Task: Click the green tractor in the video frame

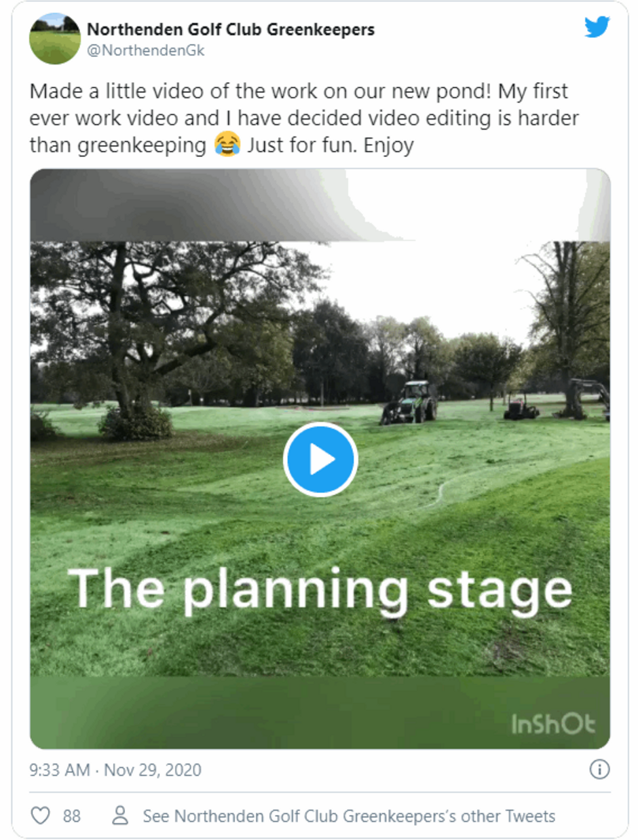Action: (410, 402)
